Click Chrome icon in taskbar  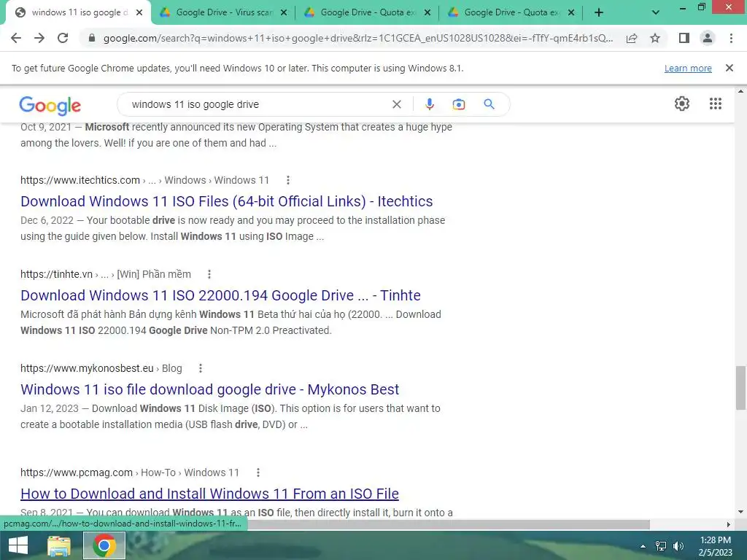[104, 545]
